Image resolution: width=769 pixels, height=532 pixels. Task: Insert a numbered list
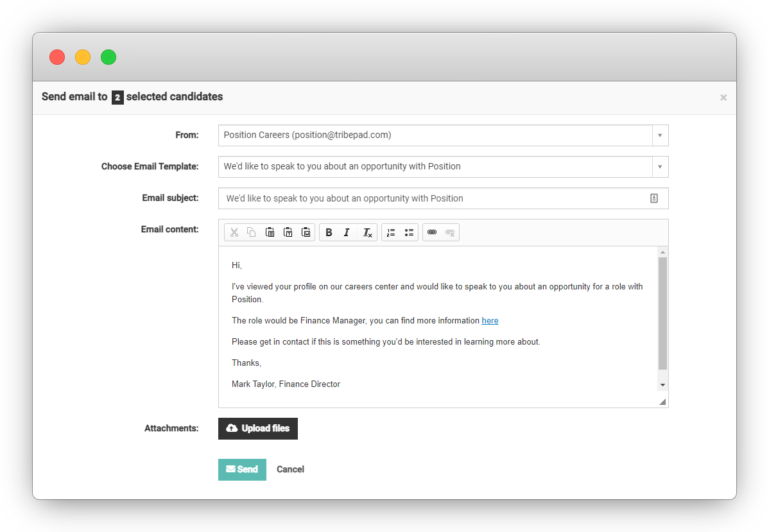click(x=391, y=232)
